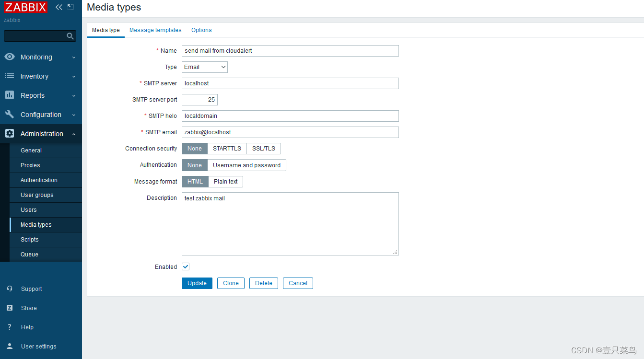Click the Zabbix logo
The image size is (644, 359).
[26, 7]
